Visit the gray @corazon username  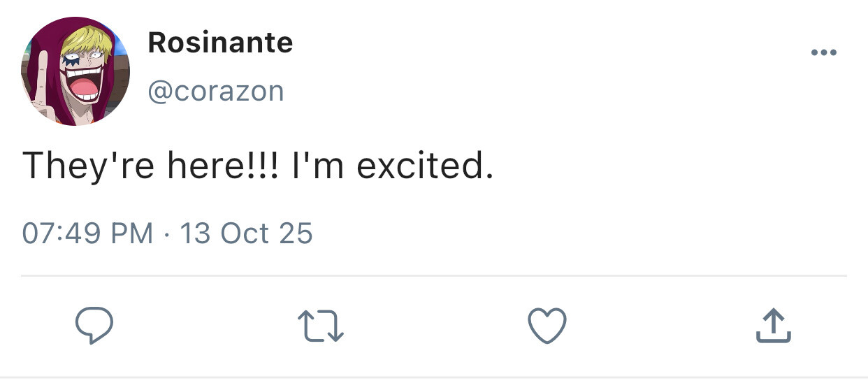coord(216,91)
